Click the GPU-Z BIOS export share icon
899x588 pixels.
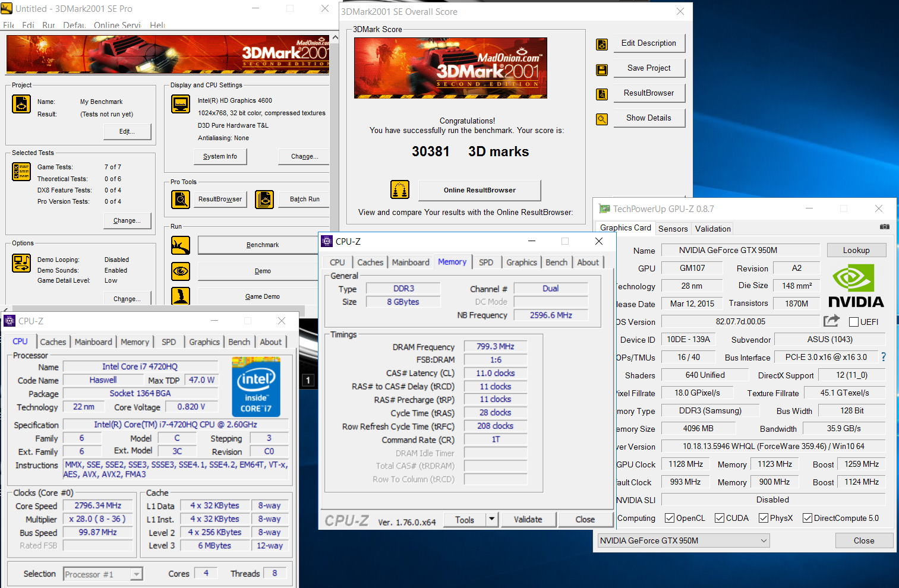pyautogui.click(x=831, y=321)
